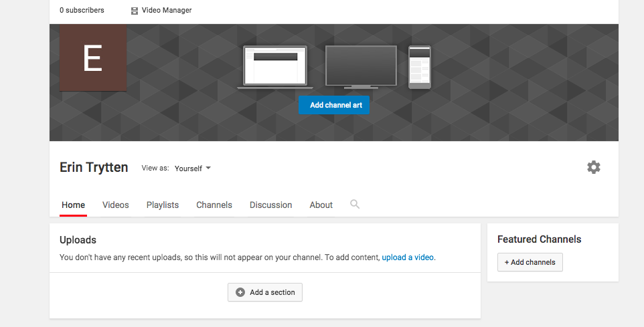Viewport: 644px width, 327px height.
Task: Click the TV screen preview icon
Action: click(361, 67)
